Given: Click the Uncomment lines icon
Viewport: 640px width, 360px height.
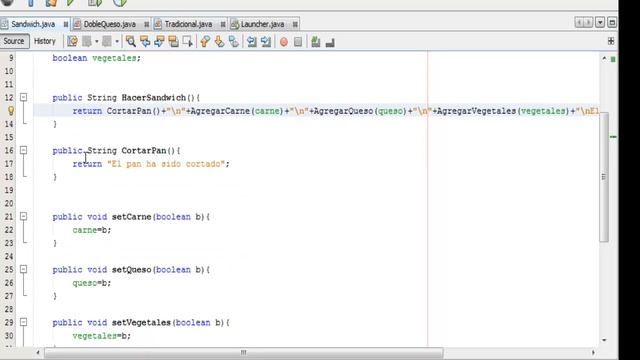Looking at the screenshot, I should coord(330,42).
